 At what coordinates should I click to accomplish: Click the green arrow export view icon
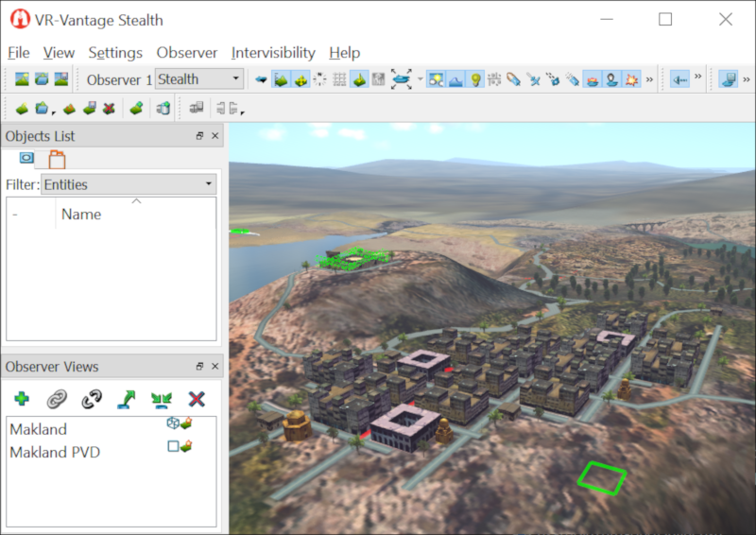(127, 400)
